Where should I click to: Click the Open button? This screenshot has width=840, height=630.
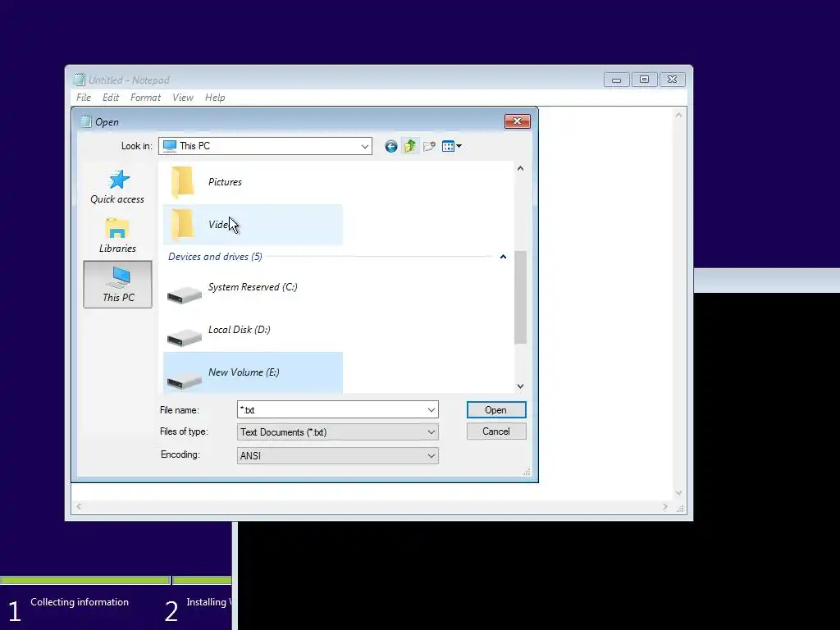click(x=496, y=410)
